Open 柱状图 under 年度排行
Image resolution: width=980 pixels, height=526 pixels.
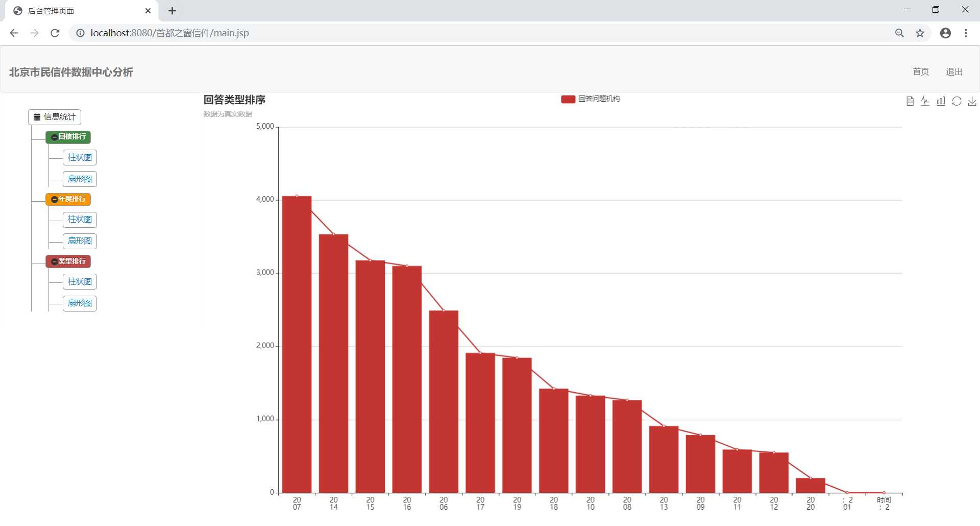(80, 220)
